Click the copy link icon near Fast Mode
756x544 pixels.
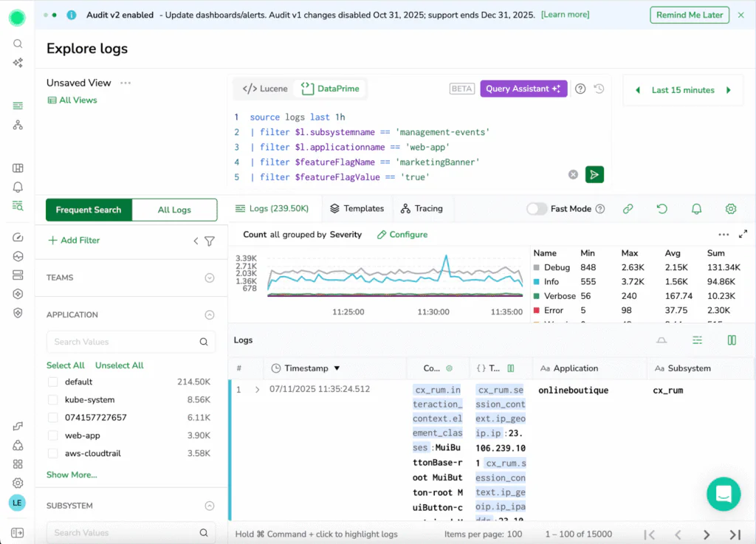[628, 209]
